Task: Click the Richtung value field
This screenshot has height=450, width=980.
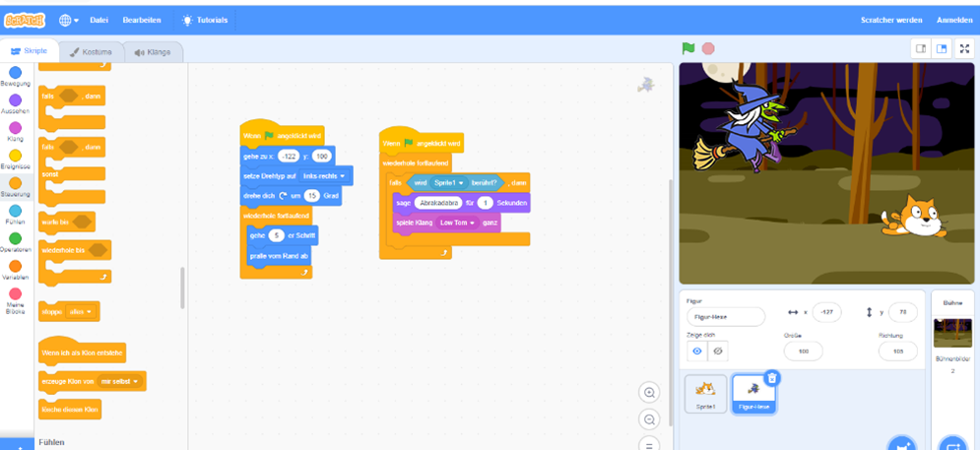Action: point(898,352)
